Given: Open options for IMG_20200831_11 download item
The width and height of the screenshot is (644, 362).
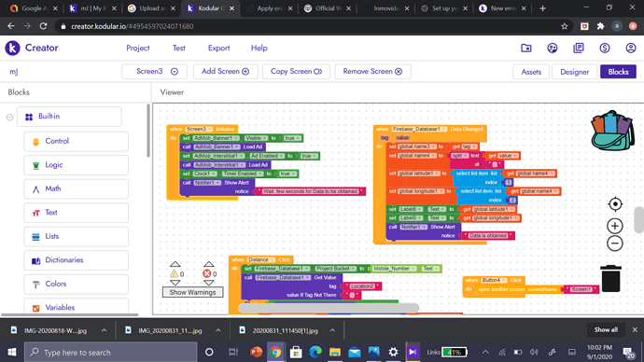Looking at the screenshot, I should click(x=218, y=330).
